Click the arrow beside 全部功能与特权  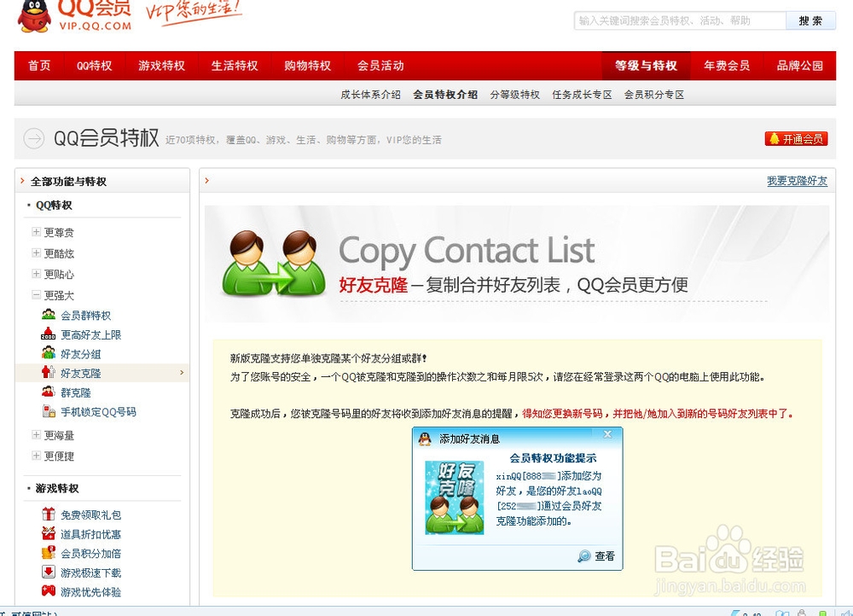pos(22,181)
